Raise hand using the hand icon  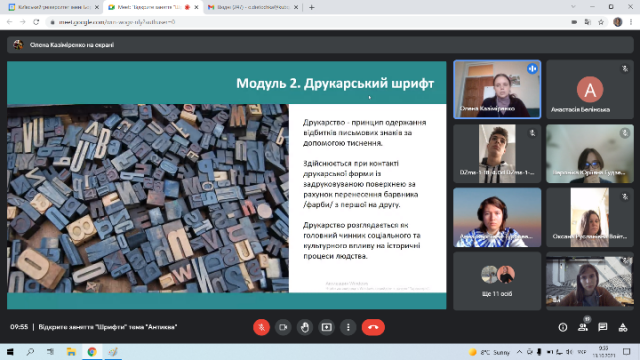(304, 327)
